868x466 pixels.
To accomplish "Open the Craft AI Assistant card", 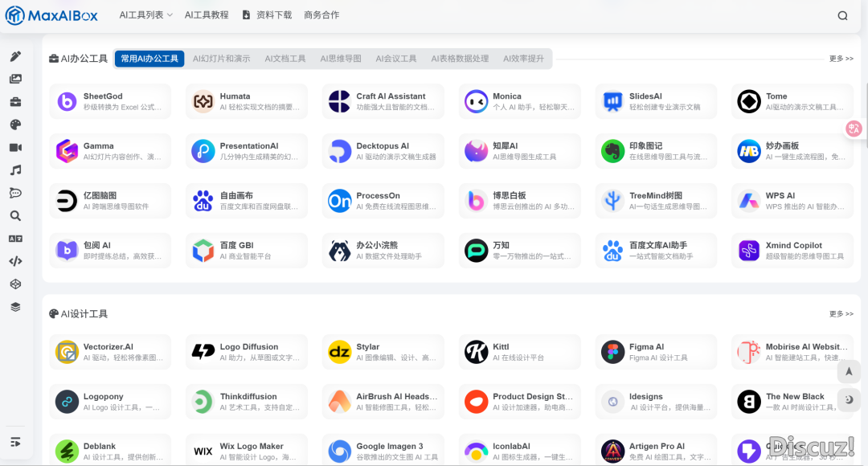I will 383,101.
